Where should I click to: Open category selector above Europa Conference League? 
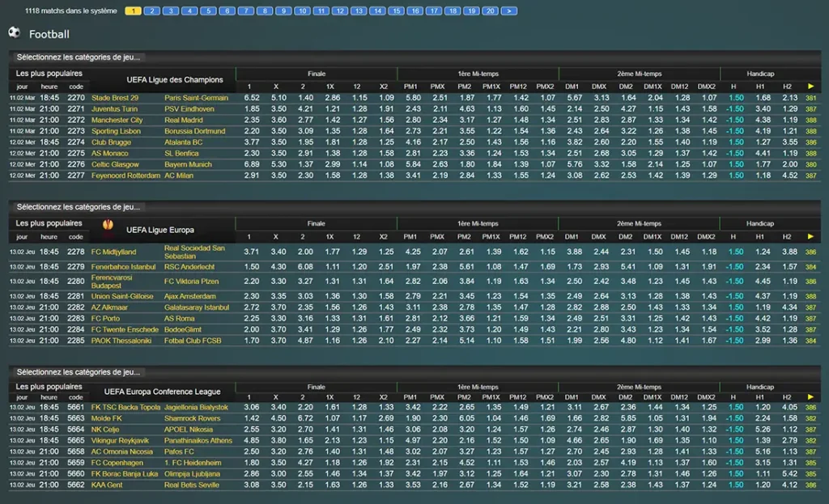click(79, 371)
